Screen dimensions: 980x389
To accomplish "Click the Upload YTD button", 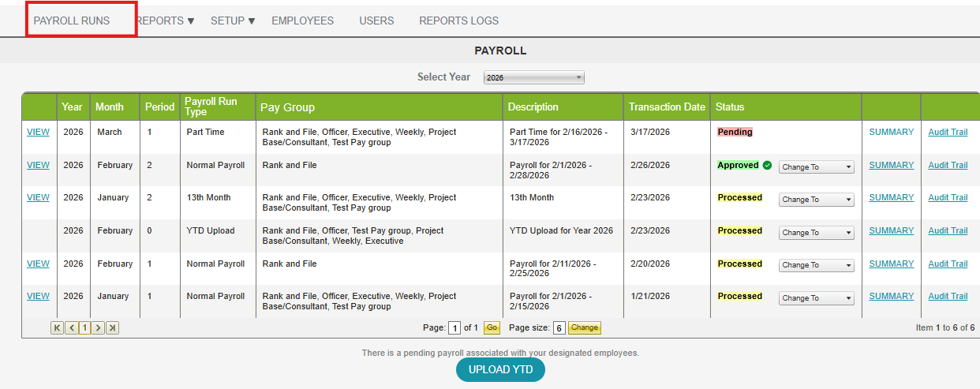I will [x=500, y=369].
